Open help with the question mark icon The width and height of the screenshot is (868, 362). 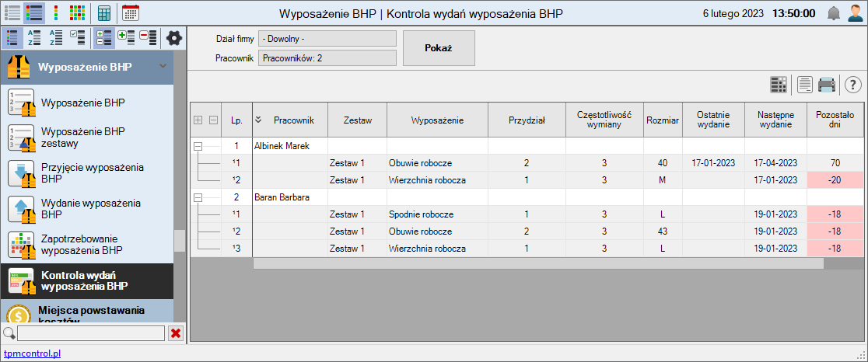(x=853, y=85)
